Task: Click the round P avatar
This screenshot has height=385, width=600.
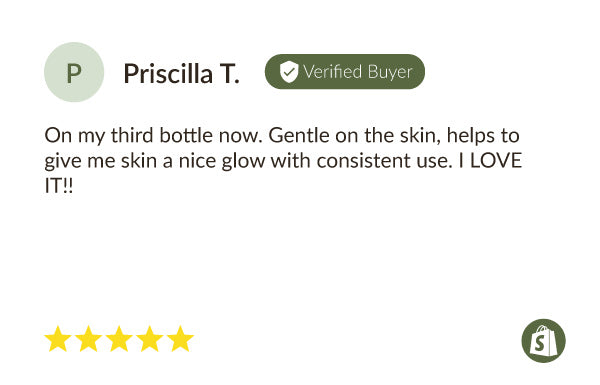Action: (74, 72)
